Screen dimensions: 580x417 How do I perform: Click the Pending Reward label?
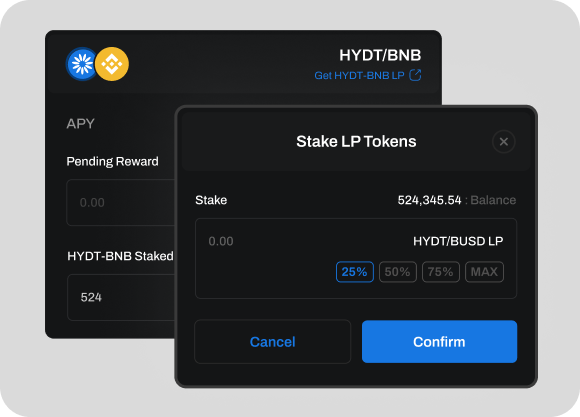(112, 161)
